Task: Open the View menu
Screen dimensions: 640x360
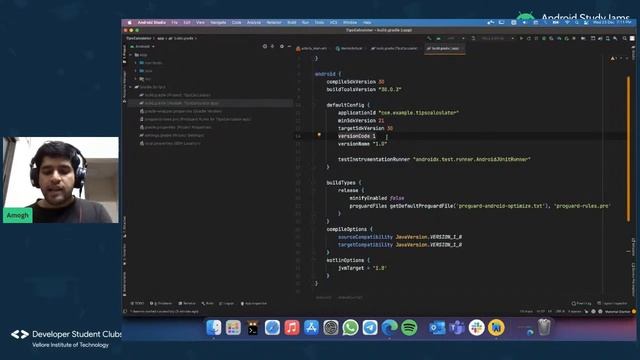Action: pos(200,22)
